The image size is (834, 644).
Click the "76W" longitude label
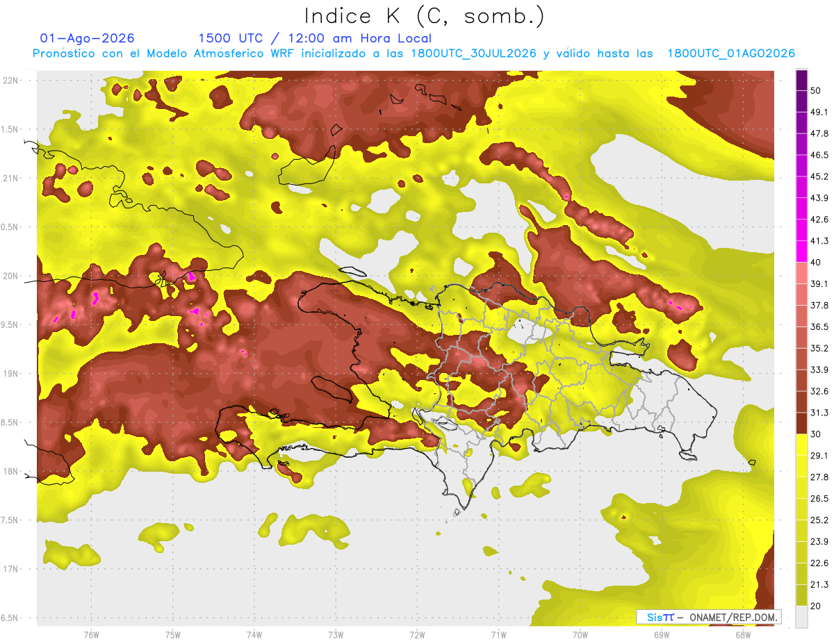point(91,635)
